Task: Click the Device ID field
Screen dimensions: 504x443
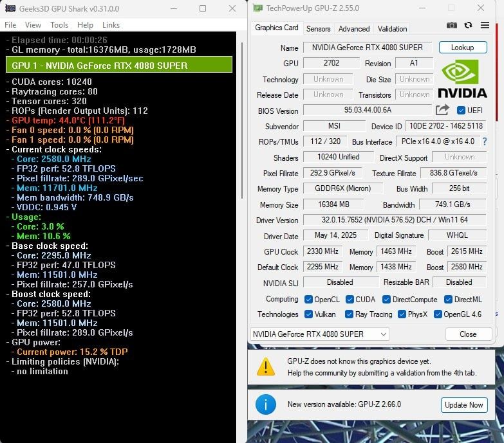Action: (446, 126)
